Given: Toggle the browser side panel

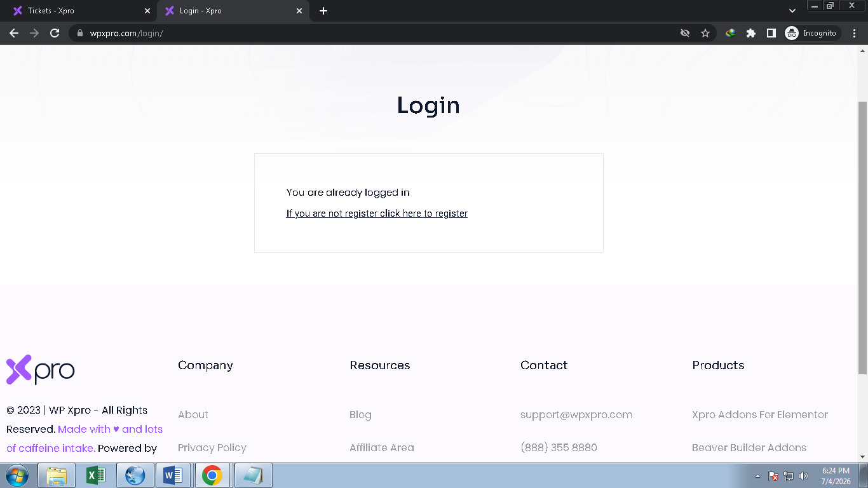Looking at the screenshot, I should tap(771, 33).
